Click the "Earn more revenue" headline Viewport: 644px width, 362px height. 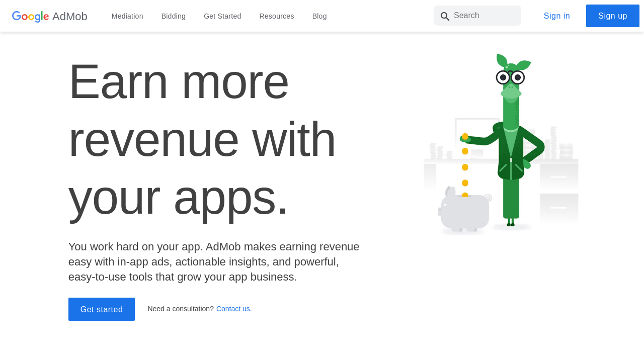tap(201, 139)
